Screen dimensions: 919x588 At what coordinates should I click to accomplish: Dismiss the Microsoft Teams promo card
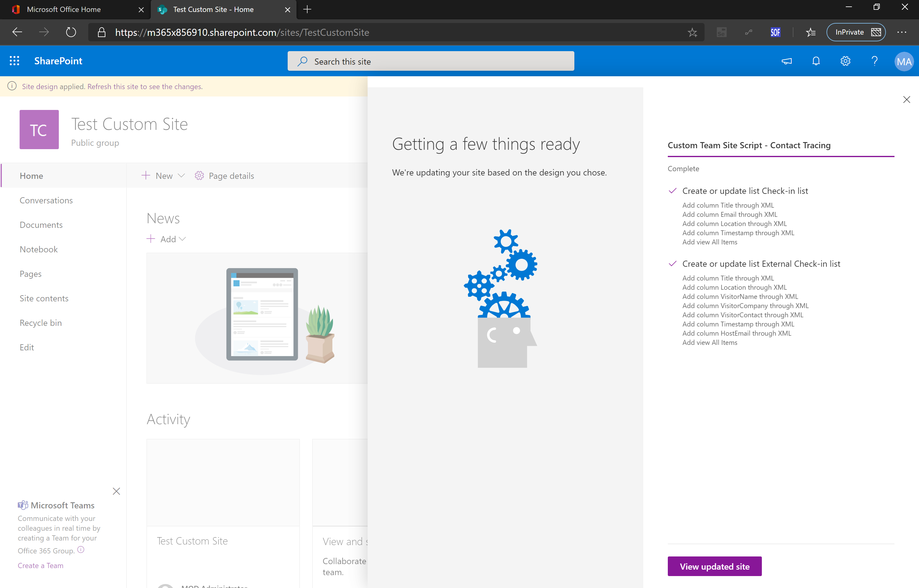click(116, 491)
